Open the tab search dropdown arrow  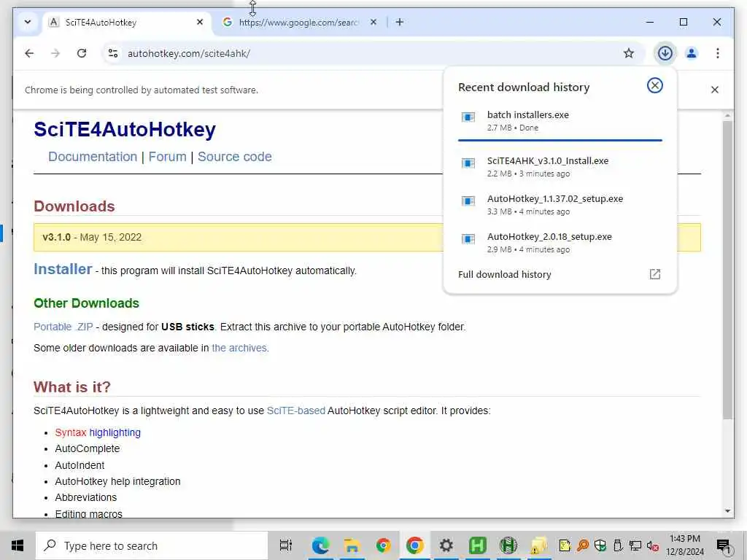tap(28, 22)
